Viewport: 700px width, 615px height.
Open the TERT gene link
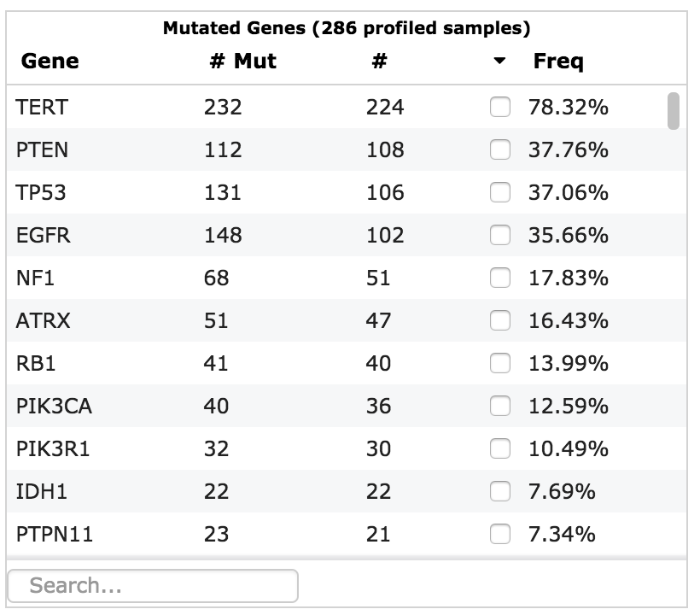point(38,107)
